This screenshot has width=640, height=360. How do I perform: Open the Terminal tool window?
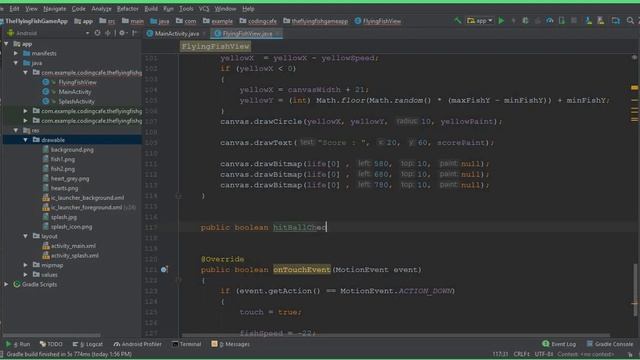point(187,344)
